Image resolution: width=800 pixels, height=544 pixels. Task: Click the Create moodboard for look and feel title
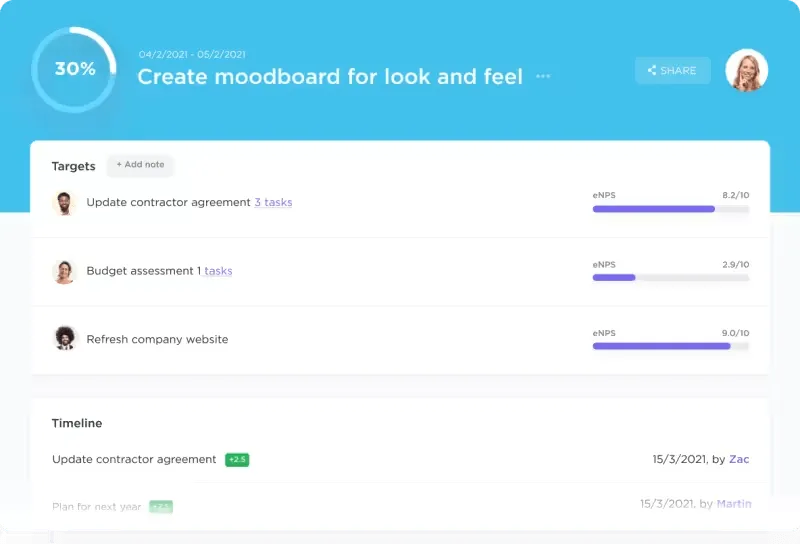pyautogui.click(x=330, y=77)
